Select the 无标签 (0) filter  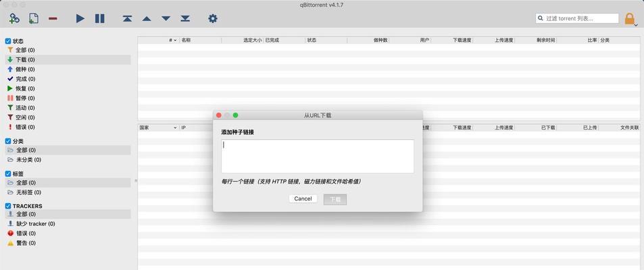(68, 192)
